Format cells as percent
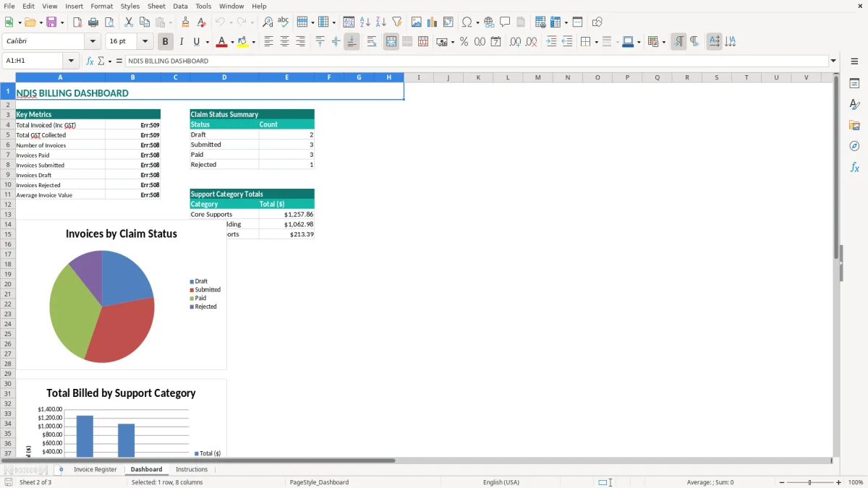This screenshot has width=868, height=488. pos(464,42)
